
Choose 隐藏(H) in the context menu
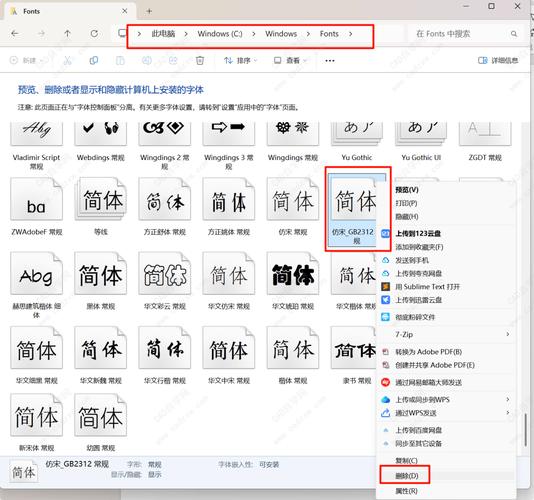[x=446, y=216]
